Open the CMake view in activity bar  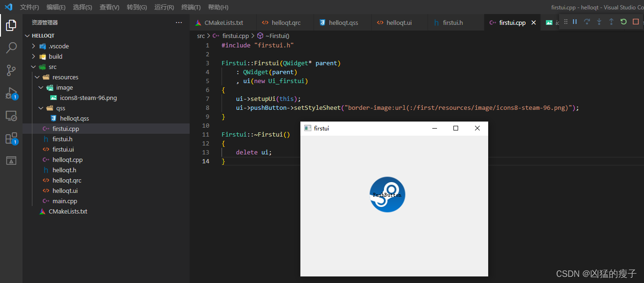tap(11, 161)
